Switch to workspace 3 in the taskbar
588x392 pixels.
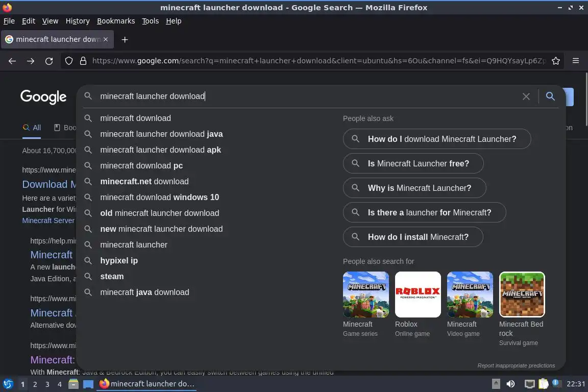coord(47,384)
